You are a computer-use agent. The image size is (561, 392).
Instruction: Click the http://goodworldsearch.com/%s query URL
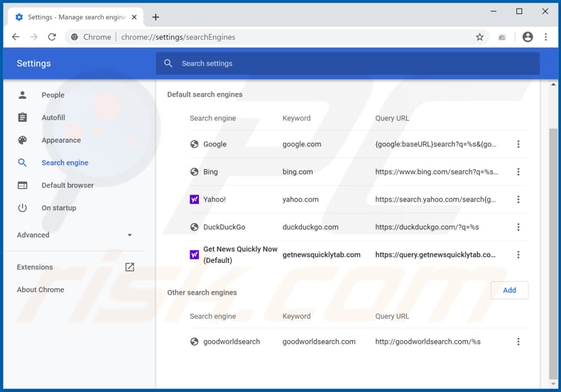coord(427,342)
